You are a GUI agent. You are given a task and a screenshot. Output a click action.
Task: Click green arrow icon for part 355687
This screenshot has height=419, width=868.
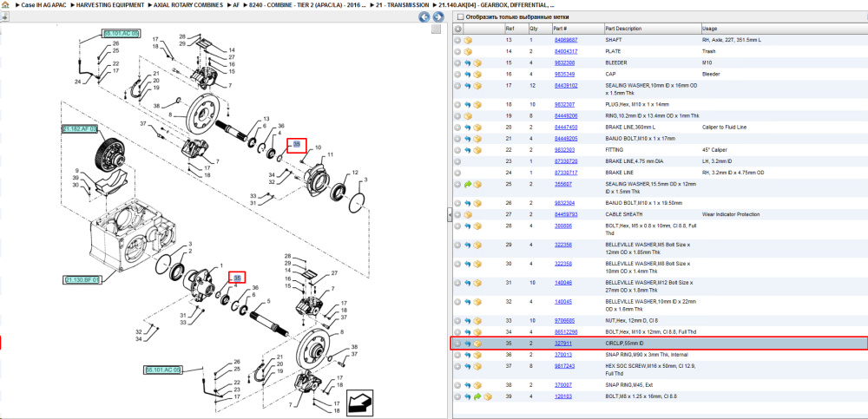tap(468, 184)
